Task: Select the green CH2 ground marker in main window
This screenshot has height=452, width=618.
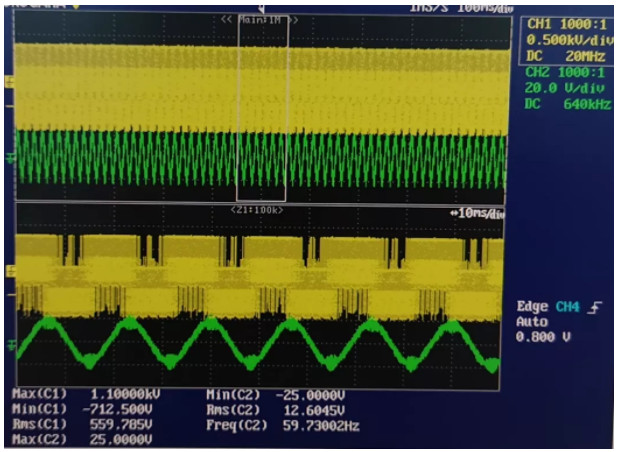Action: (x=11, y=157)
